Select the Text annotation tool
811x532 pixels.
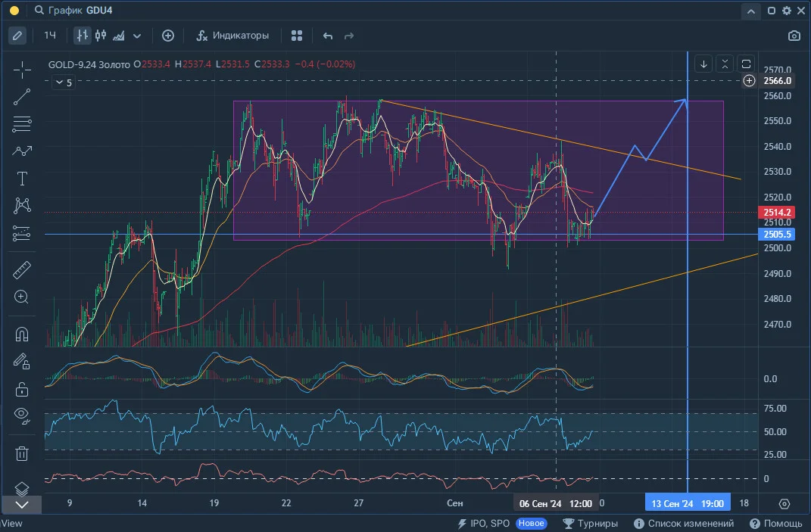22,179
